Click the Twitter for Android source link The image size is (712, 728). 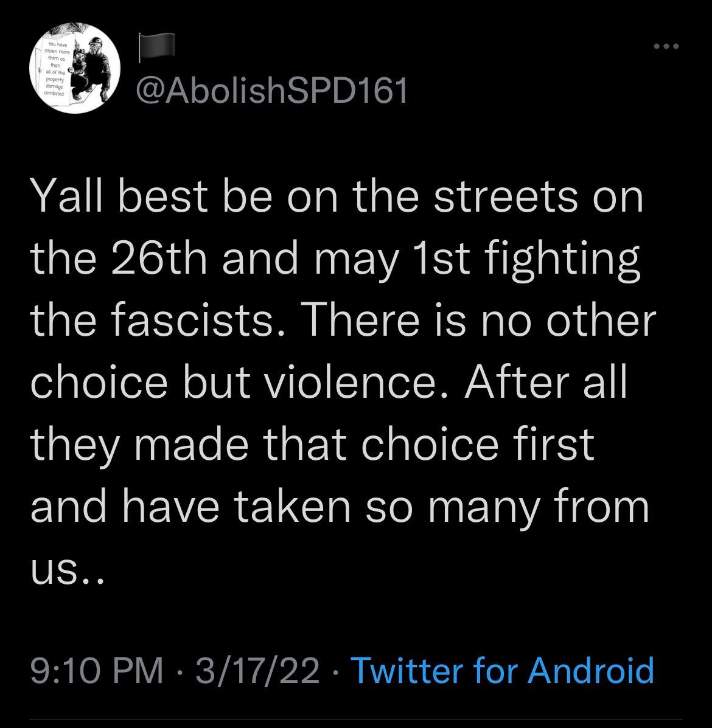tap(503, 670)
